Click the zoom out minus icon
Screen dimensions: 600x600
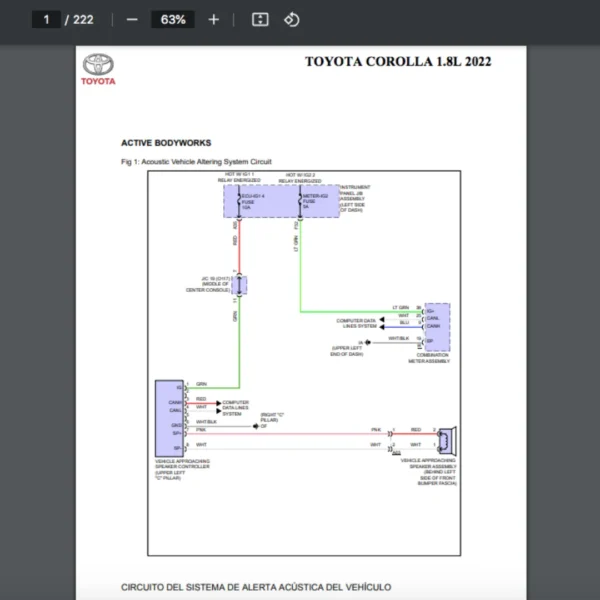[132, 20]
